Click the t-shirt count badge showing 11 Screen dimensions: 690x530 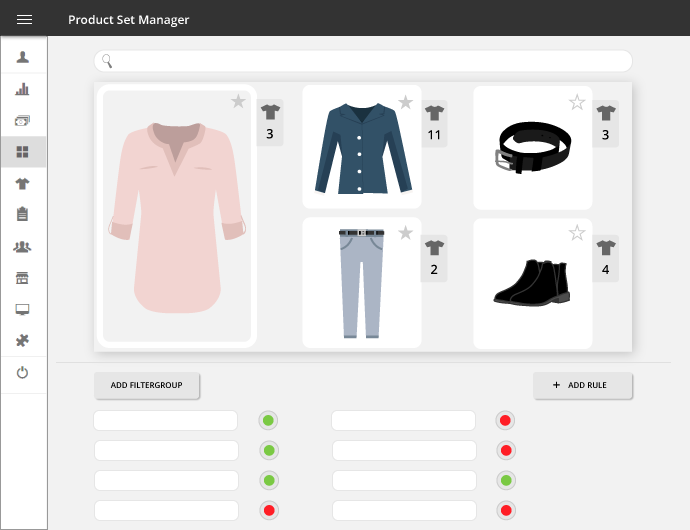point(434,124)
